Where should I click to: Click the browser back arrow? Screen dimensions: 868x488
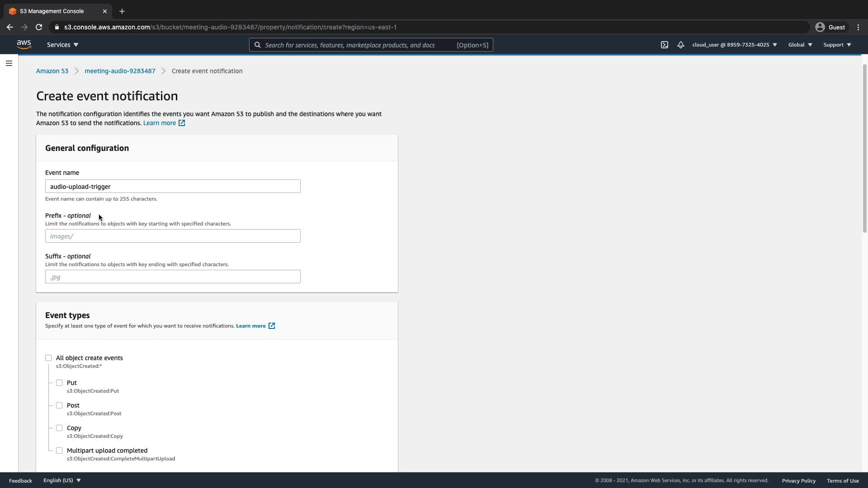click(10, 27)
